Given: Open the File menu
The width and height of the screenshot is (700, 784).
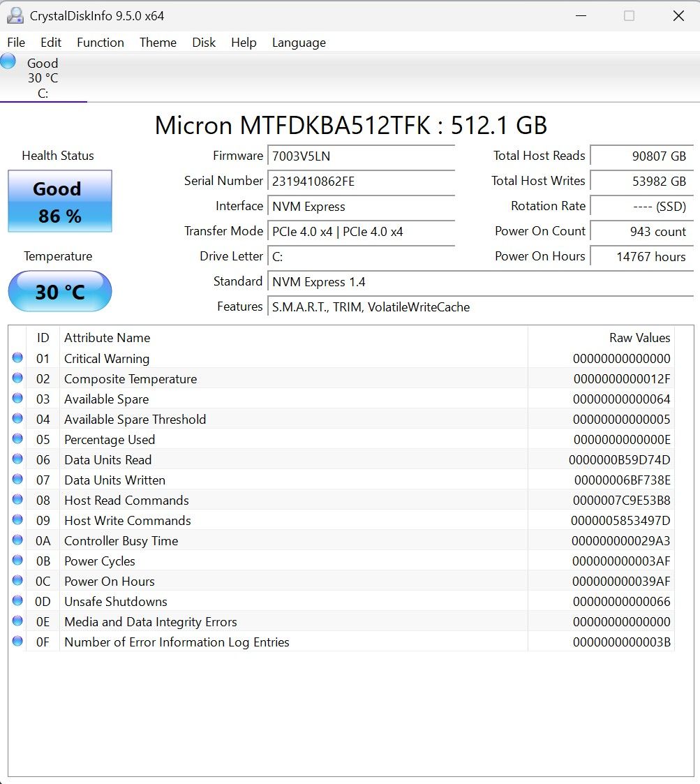Looking at the screenshot, I should [x=16, y=43].
